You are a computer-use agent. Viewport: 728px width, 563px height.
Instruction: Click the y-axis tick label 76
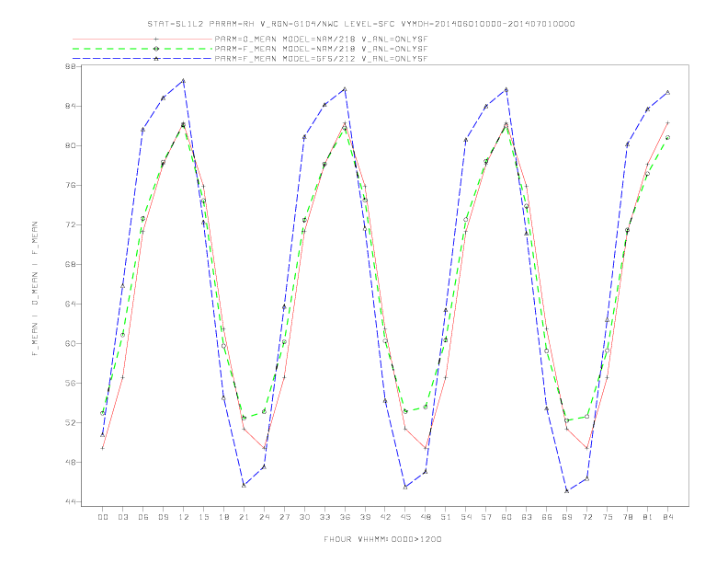pyautogui.click(x=72, y=185)
